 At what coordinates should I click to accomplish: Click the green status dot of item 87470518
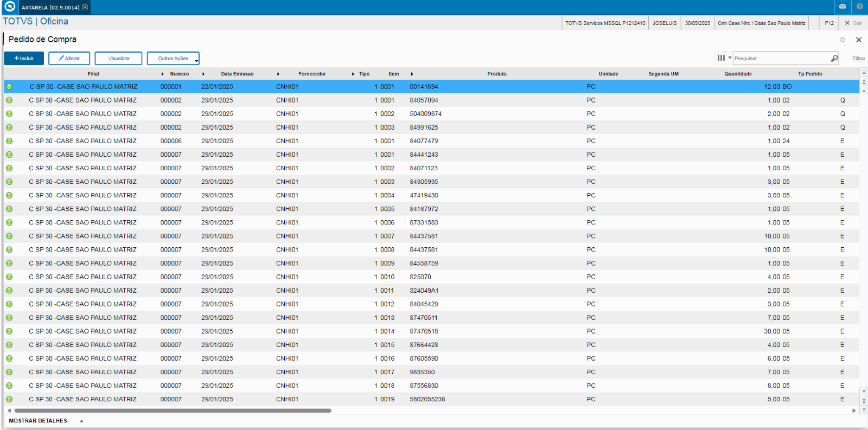pos(9,331)
